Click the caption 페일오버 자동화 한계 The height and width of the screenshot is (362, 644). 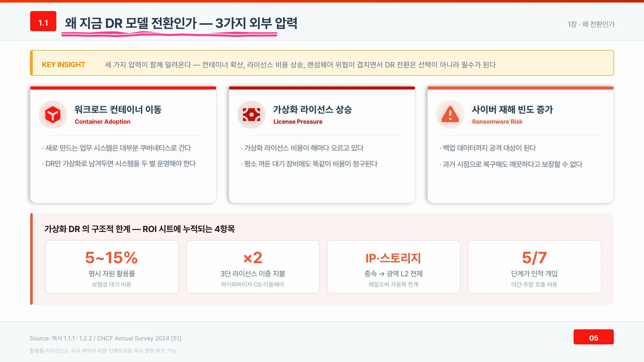tap(393, 284)
